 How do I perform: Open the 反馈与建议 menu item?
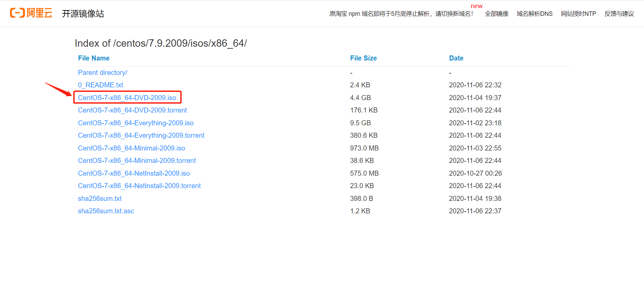619,14
